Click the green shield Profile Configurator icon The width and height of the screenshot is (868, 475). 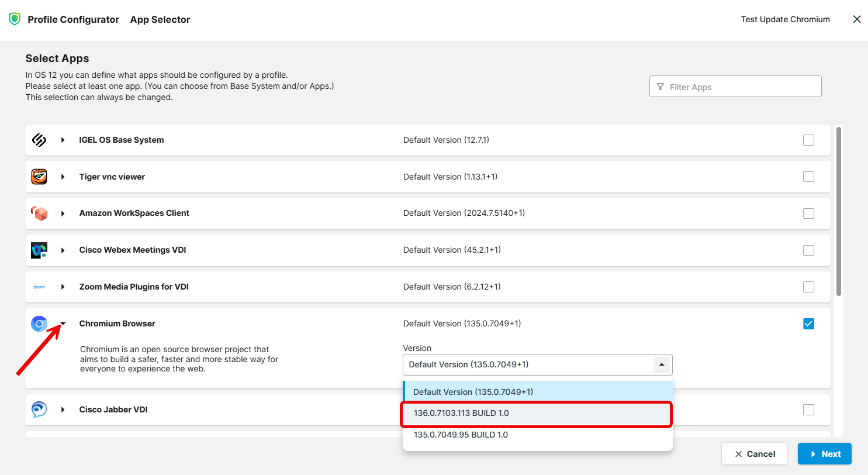point(14,19)
